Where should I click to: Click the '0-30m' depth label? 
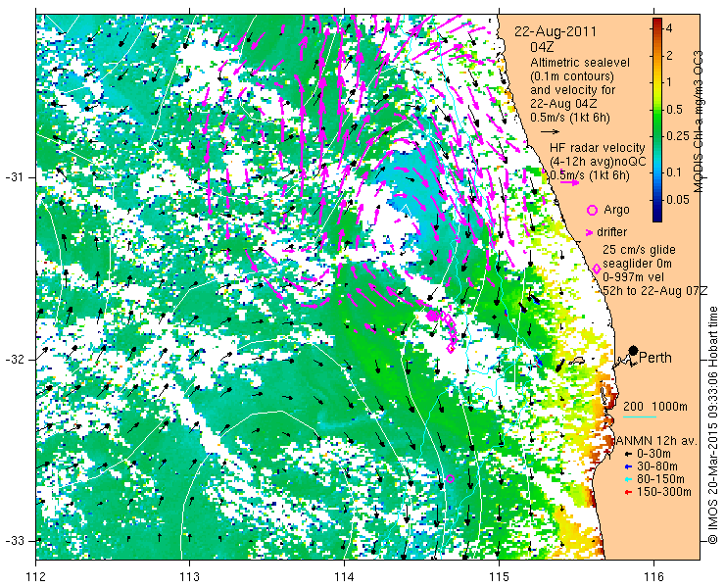(653, 455)
